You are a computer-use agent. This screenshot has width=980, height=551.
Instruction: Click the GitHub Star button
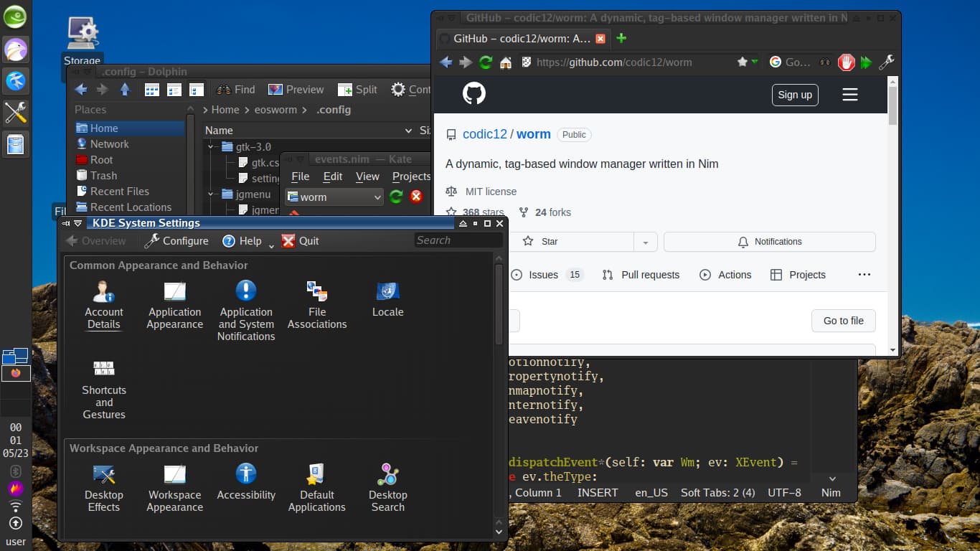[570, 242]
